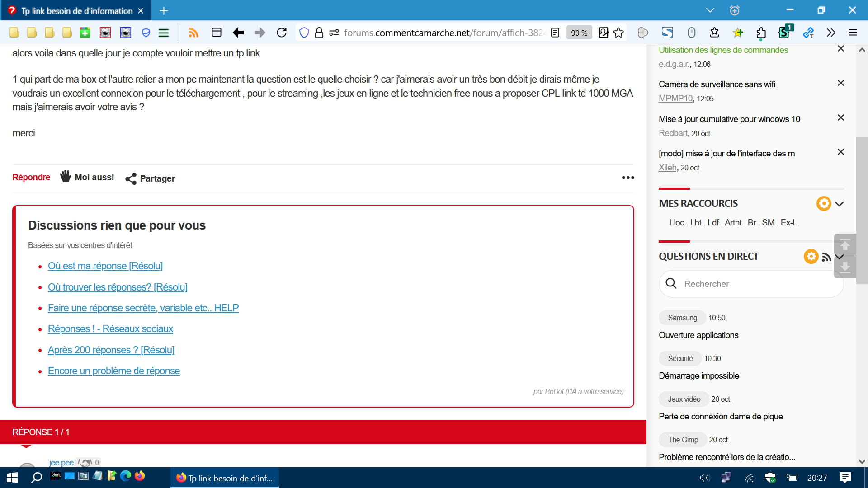Collapse the Mes Raccourcis section chevron
This screenshot has height=488, width=868.
coord(840,204)
